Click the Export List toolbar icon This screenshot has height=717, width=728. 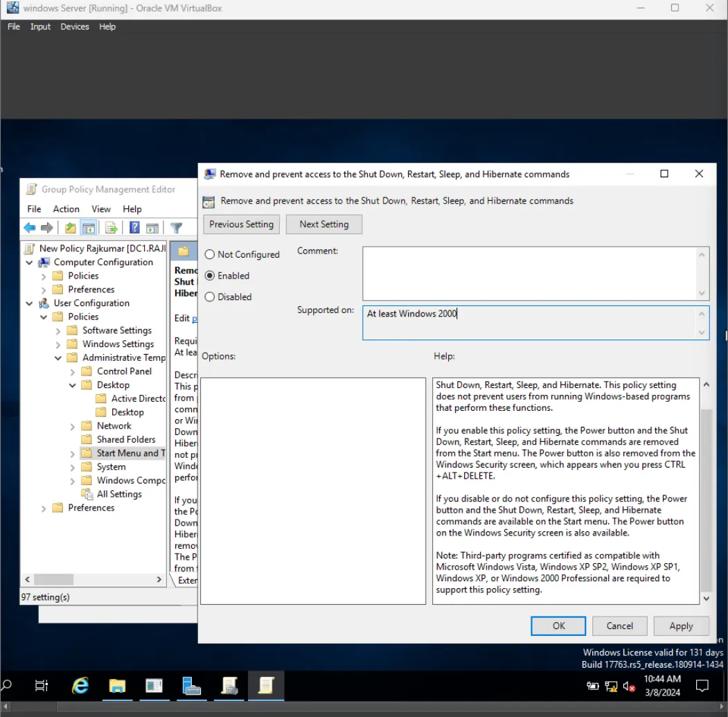pyautogui.click(x=112, y=228)
